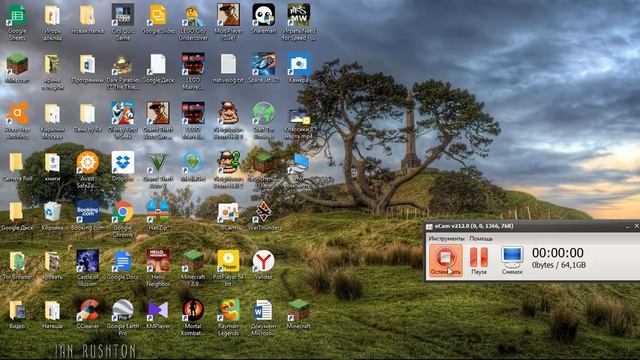This screenshot has width=640, height=360.
Task: Launch Dark Parables 2 game icon
Action: click(x=122, y=72)
